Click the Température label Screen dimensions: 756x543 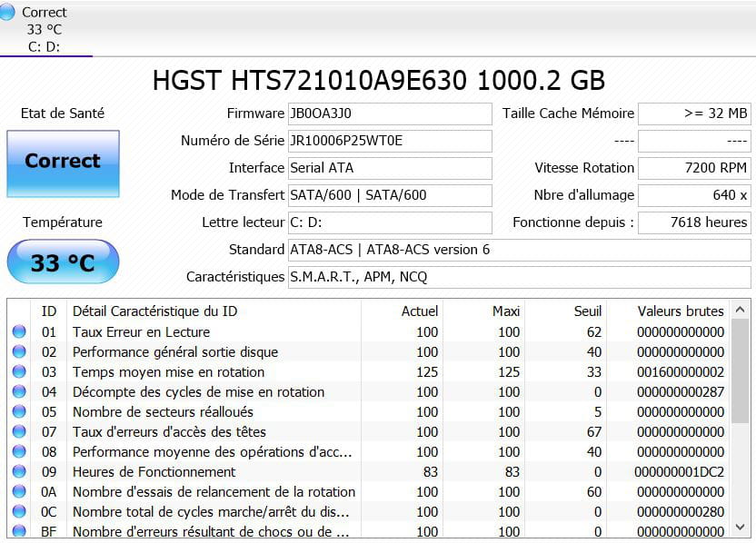pyautogui.click(x=63, y=222)
